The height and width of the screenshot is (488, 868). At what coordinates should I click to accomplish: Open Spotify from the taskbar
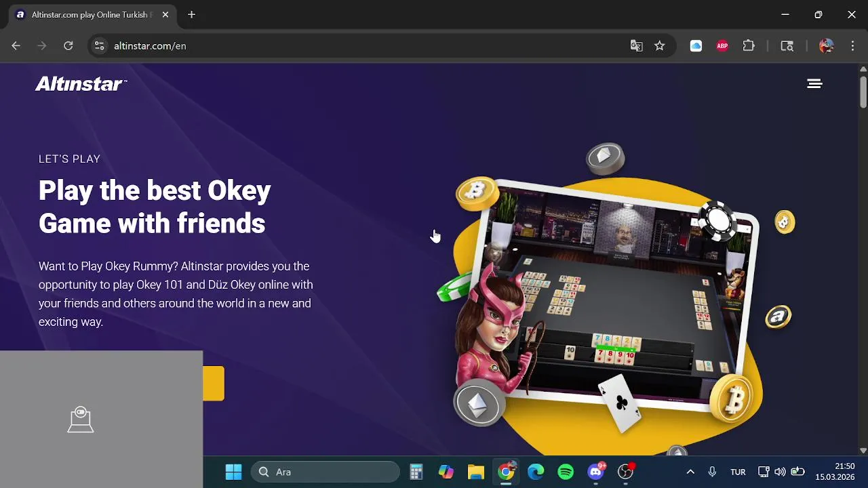coord(566,472)
